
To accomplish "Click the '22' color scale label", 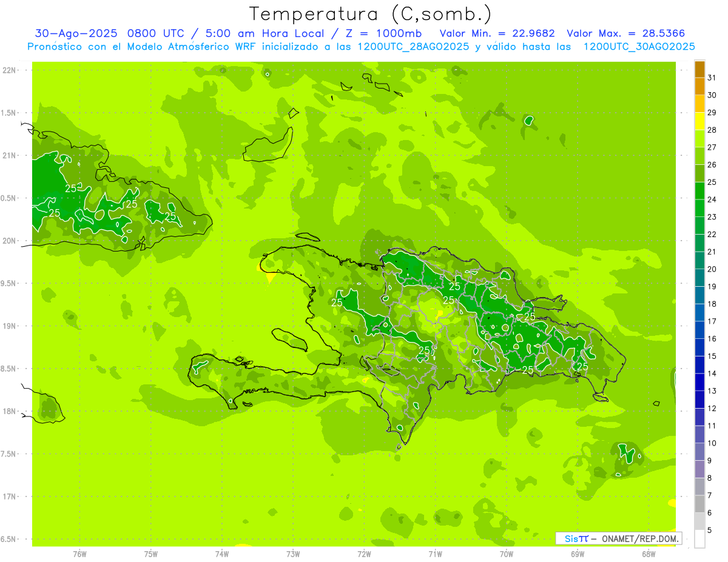I will click(712, 235).
